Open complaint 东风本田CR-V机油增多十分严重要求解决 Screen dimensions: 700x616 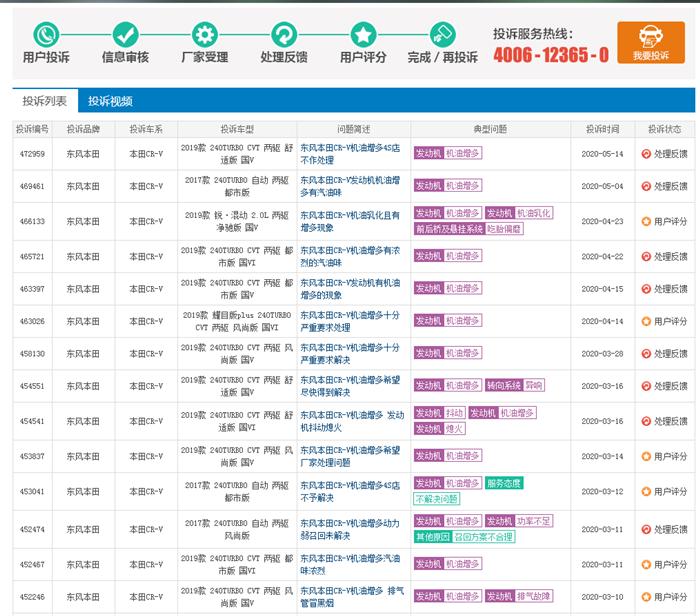[350, 354]
